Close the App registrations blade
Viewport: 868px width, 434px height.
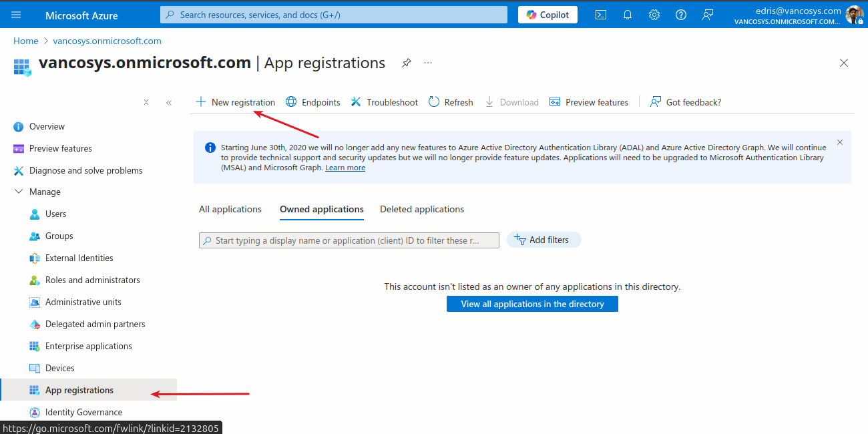pyautogui.click(x=844, y=63)
